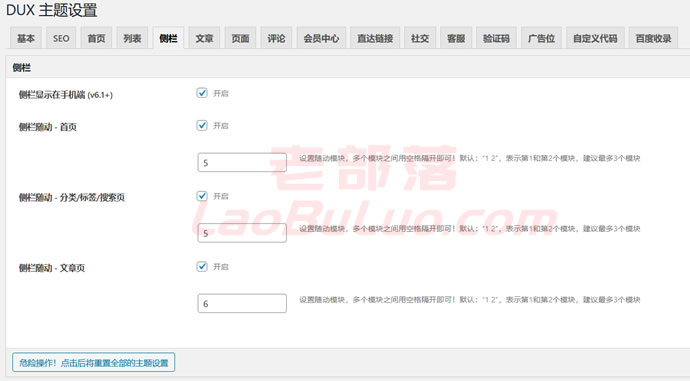The image size is (690, 381).
Task: Select the 文章页 module input containing 6
Action: point(242,303)
